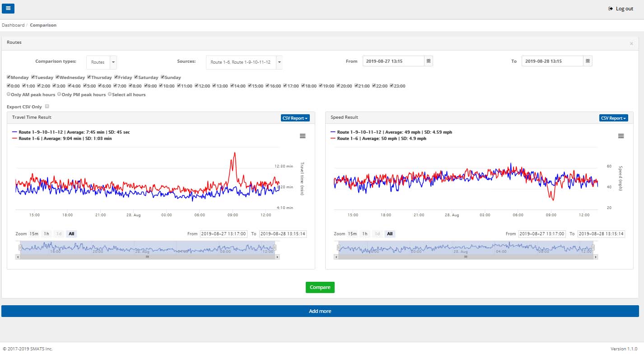Select 15m zoom on Speed chart
This screenshot has width=644, height=354.
click(352, 233)
